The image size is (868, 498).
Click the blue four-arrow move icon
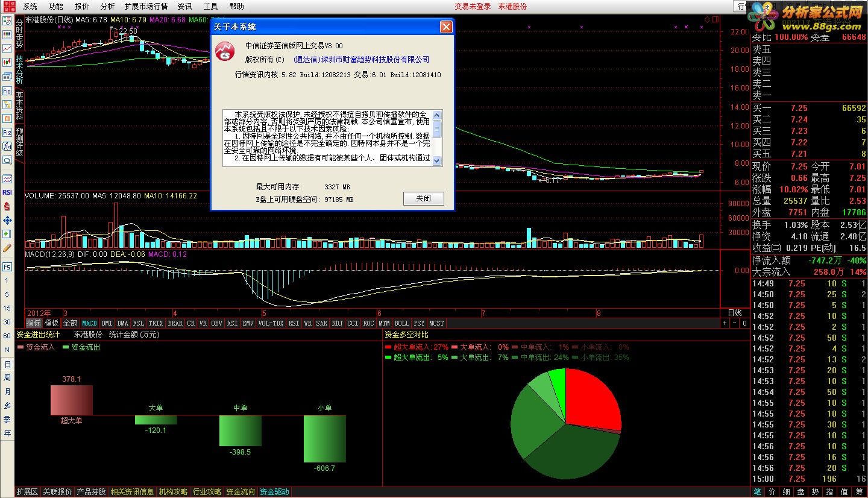point(7,220)
